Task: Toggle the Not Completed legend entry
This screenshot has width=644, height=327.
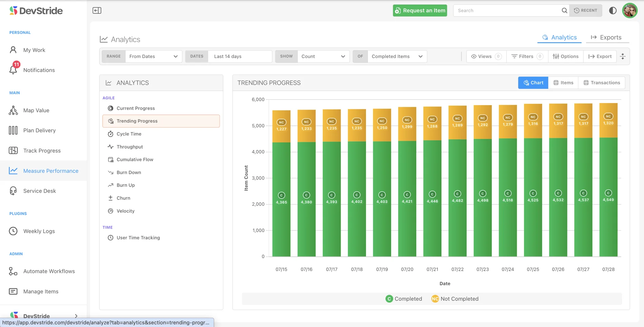Action: click(455, 299)
